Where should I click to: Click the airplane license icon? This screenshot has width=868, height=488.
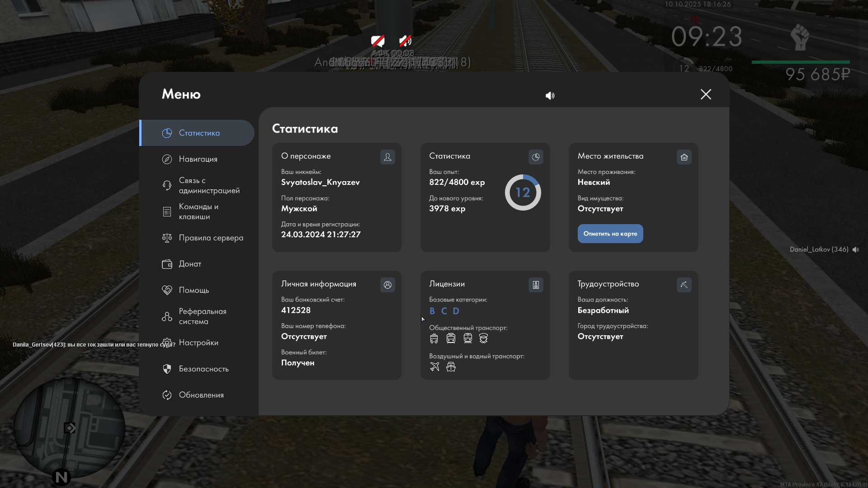pos(434,367)
